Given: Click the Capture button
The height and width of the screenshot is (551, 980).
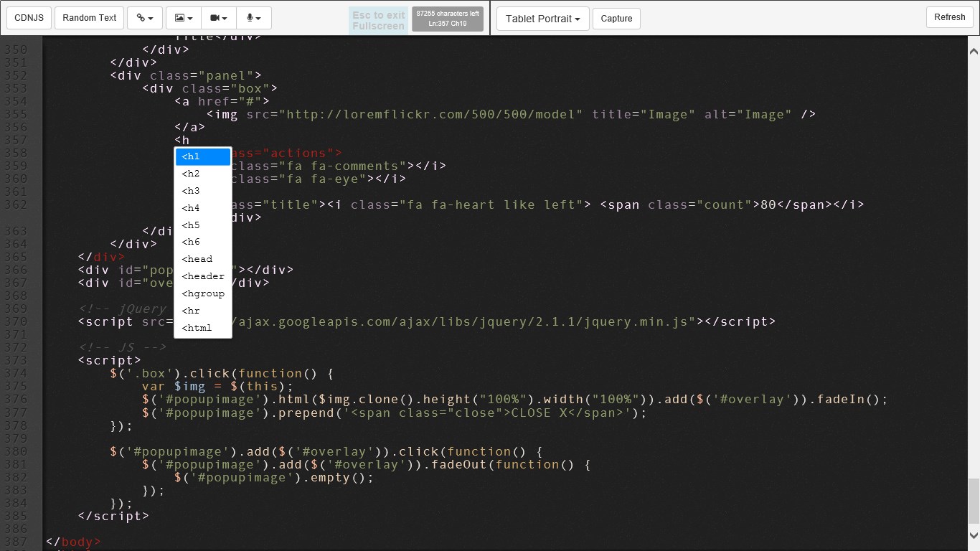Looking at the screenshot, I should pyautogui.click(x=616, y=19).
